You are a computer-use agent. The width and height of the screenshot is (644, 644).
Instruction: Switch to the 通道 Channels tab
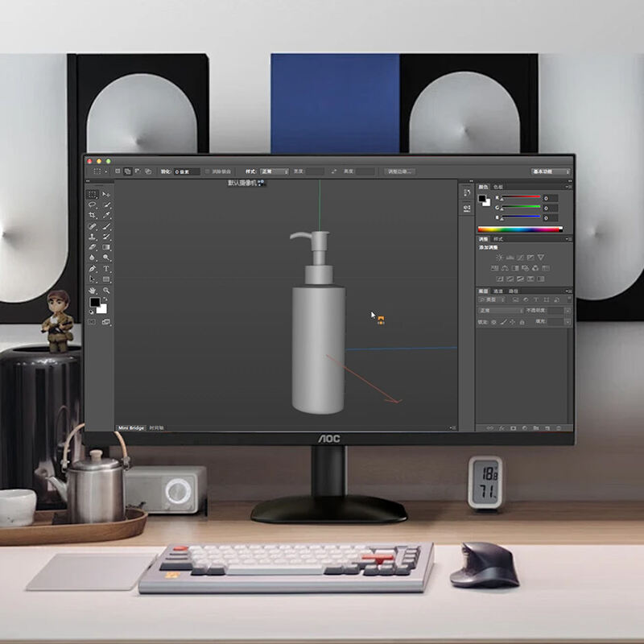tap(498, 291)
